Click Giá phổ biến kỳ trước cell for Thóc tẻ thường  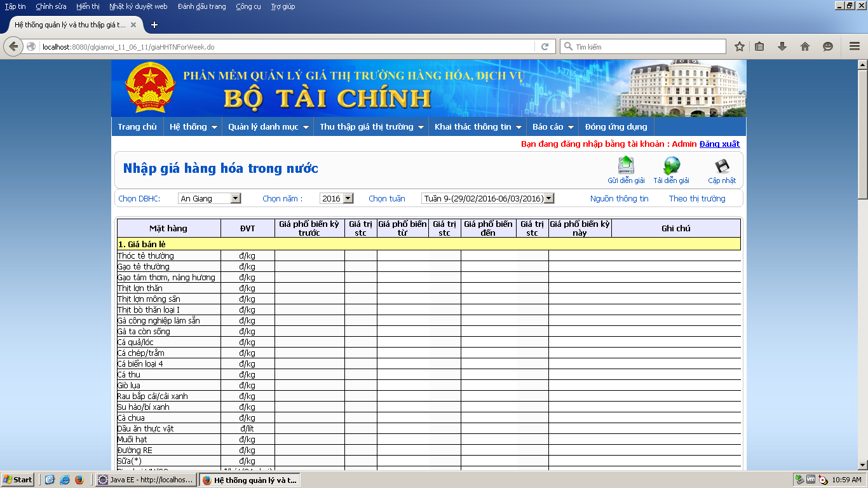(309, 255)
